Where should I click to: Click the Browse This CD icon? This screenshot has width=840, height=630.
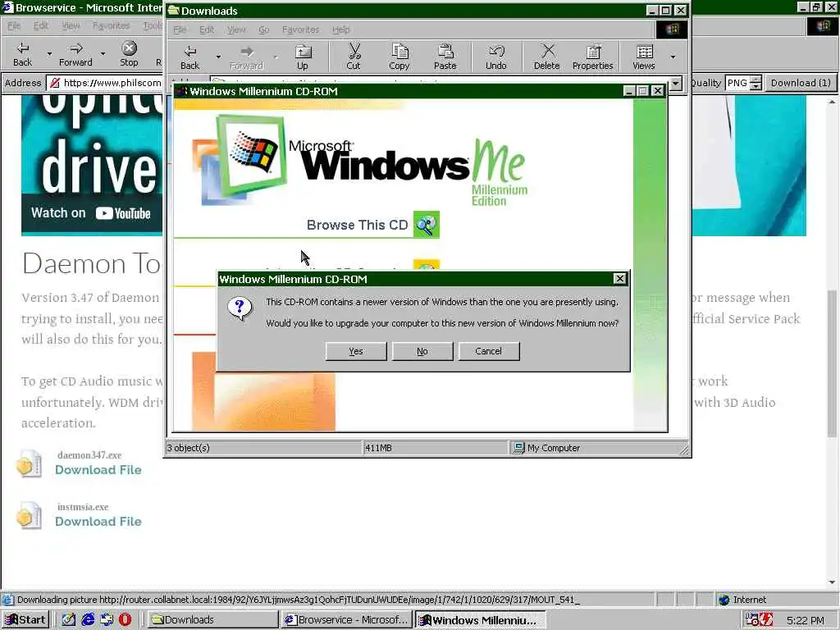pyautogui.click(x=427, y=225)
